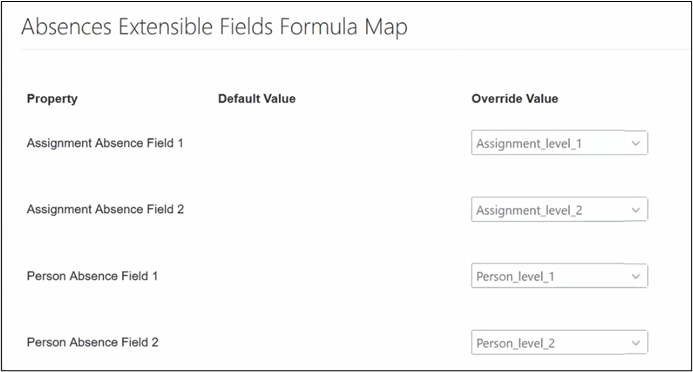Open the Assignment Absence Field 1 override combo box
The width and height of the screenshot is (693, 372).
pos(559,143)
